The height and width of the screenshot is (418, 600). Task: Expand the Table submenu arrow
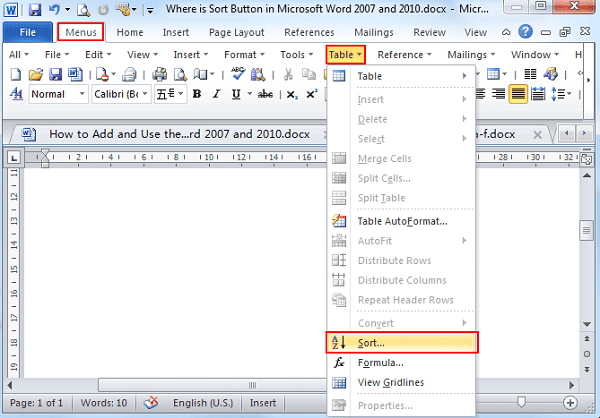coord(464,76)
